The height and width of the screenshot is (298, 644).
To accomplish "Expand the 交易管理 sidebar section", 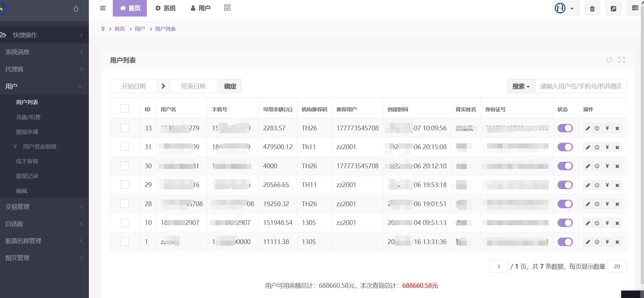I will point(44,207).
